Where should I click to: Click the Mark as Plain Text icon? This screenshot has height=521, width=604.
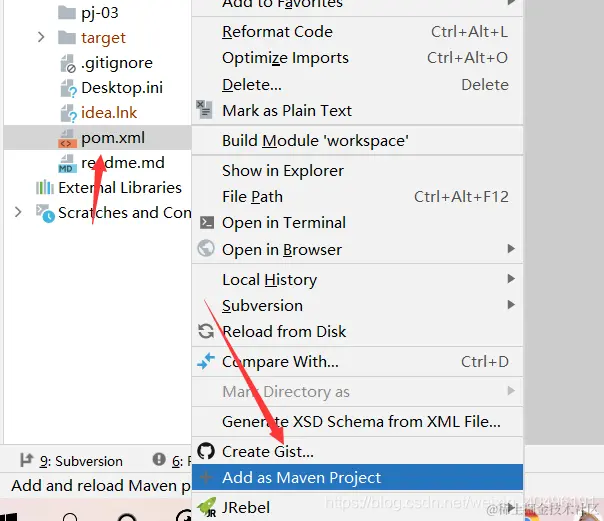click(205, 110)
